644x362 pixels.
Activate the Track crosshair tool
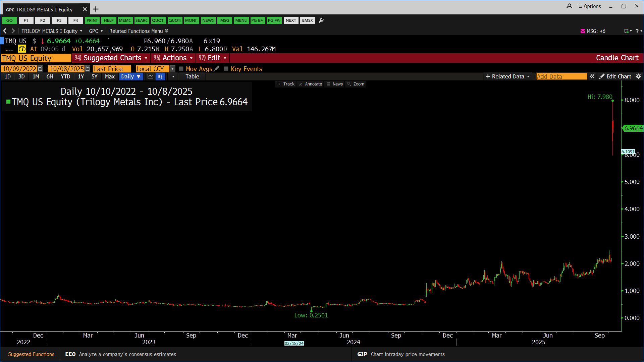(x=285, y=84)
